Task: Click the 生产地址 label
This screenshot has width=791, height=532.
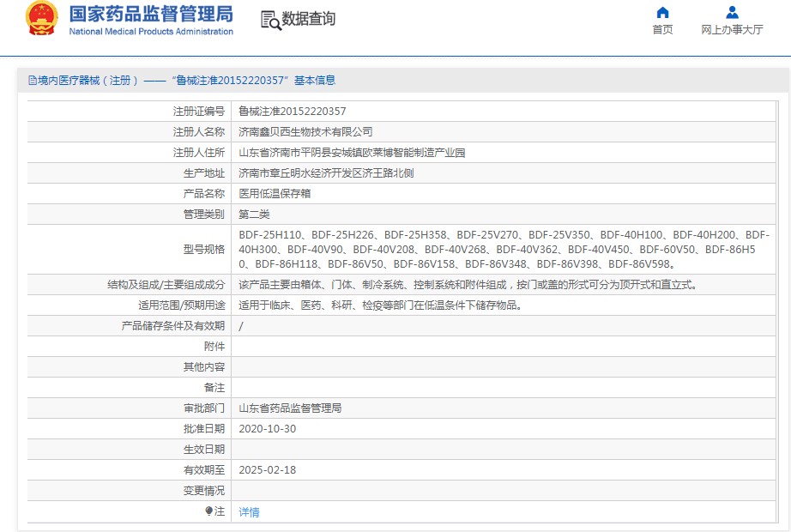Action: [204, 173]
